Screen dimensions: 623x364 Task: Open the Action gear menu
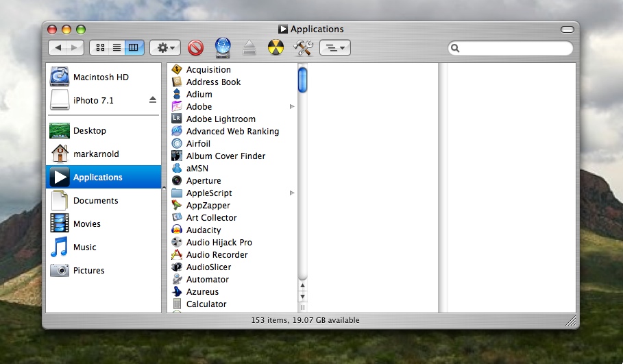[x=165, y=48]
